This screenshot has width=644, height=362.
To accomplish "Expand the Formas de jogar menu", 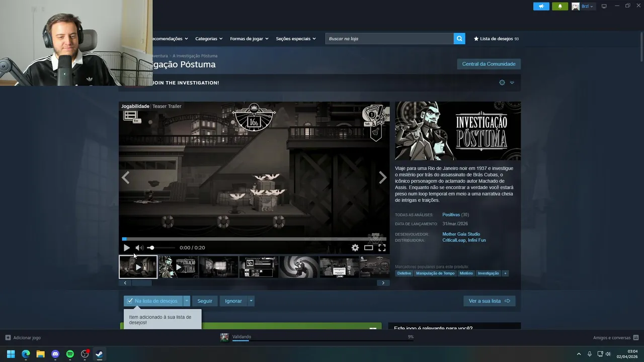I will pos(249,39).
